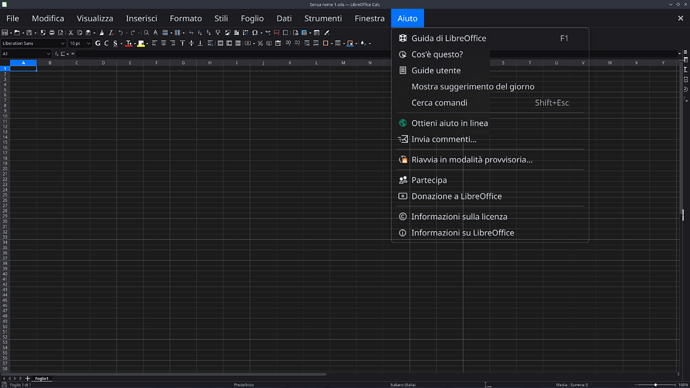The image size is (690, 388).
Task: Open the Inserisci menu
Action: [142, 18]
